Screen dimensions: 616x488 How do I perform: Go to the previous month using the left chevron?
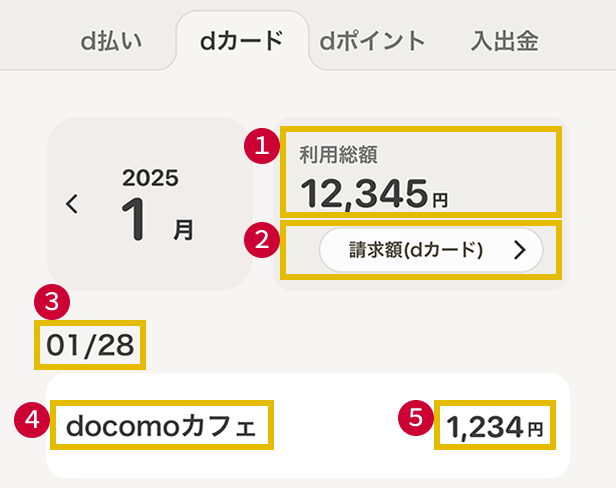pyautogui.click(x=71, y=204)
